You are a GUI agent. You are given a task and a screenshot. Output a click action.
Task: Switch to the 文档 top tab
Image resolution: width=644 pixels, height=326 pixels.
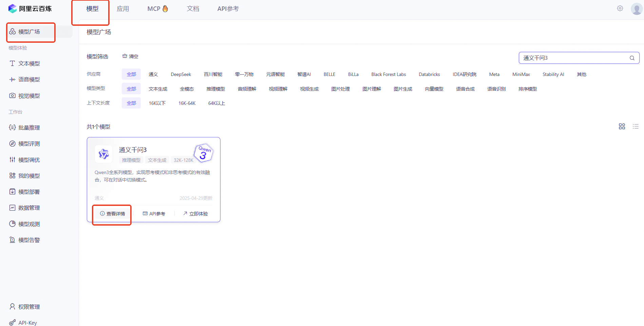coord(193,9)
